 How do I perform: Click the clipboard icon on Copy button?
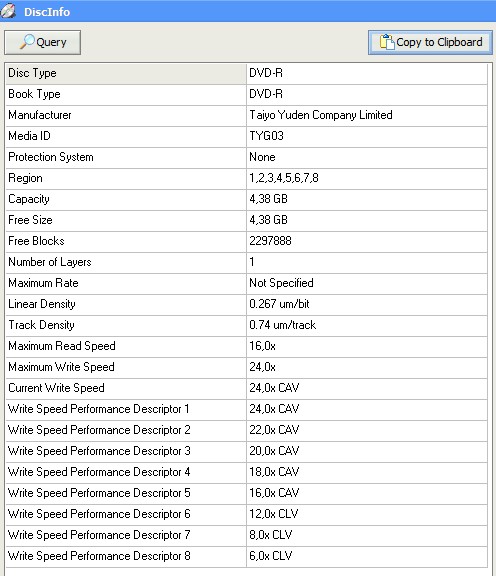click(387, 42)
